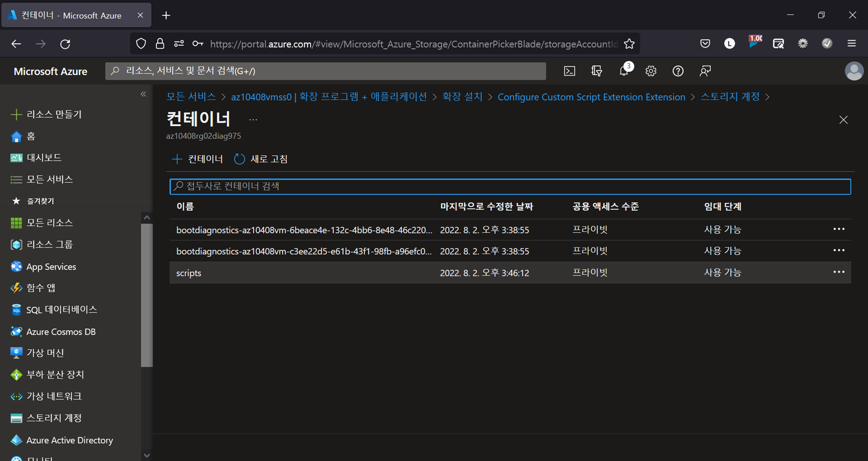868x461 pixels.
Task: Select bootdiagnostics-az10408vm-c3ee22d5 container row
Action: [510, 251]
